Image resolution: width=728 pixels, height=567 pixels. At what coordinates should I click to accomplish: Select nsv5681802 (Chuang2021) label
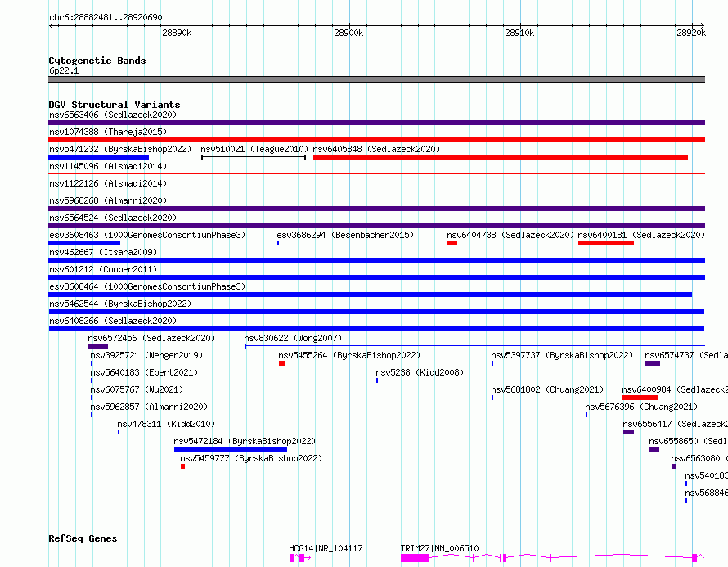coord(547,389)
